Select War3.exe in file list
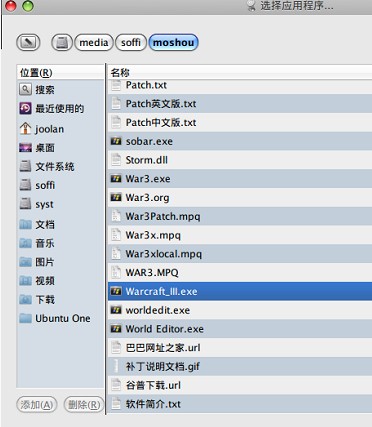 tap(240, 179)
